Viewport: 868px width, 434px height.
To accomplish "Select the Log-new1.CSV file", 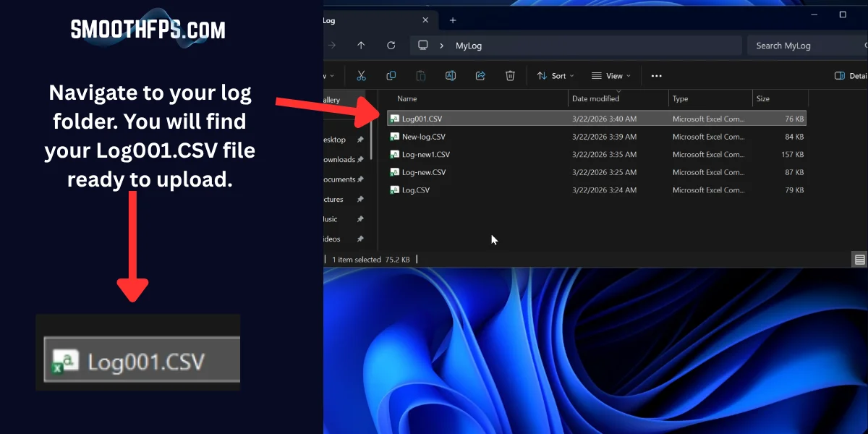I will pos(424,154).
